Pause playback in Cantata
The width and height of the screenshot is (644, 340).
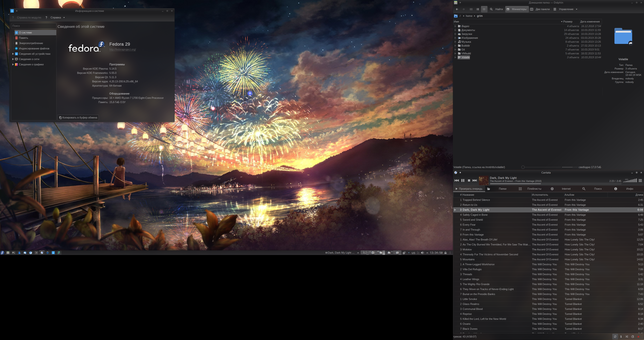click(x=463, y=180)
